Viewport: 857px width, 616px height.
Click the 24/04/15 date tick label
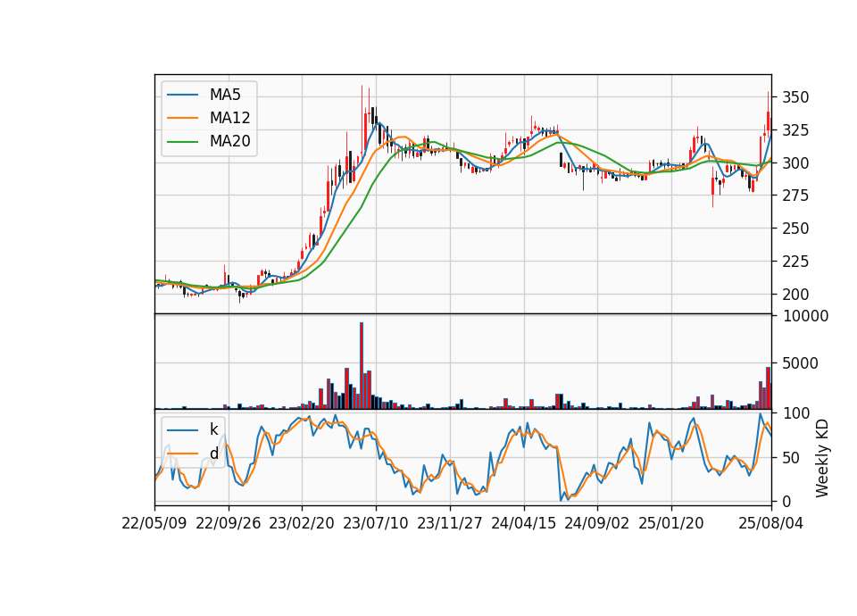pos(524,523)
